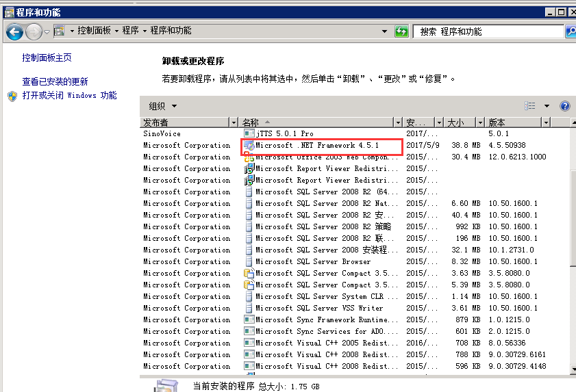Image resolution: width=576 pixels, height=392 pixels.
Task: Click the control panel icon in address bar
Action: coord(59,31)
